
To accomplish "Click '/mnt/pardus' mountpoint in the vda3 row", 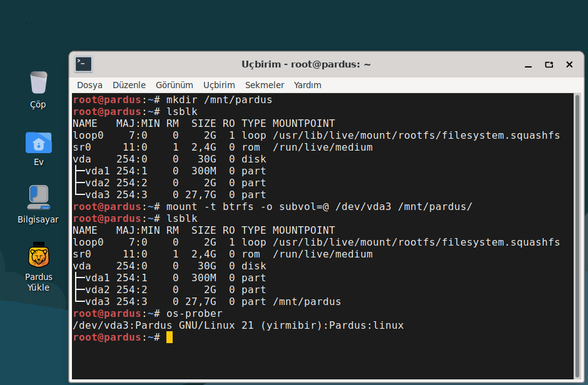I will point(307,301).
